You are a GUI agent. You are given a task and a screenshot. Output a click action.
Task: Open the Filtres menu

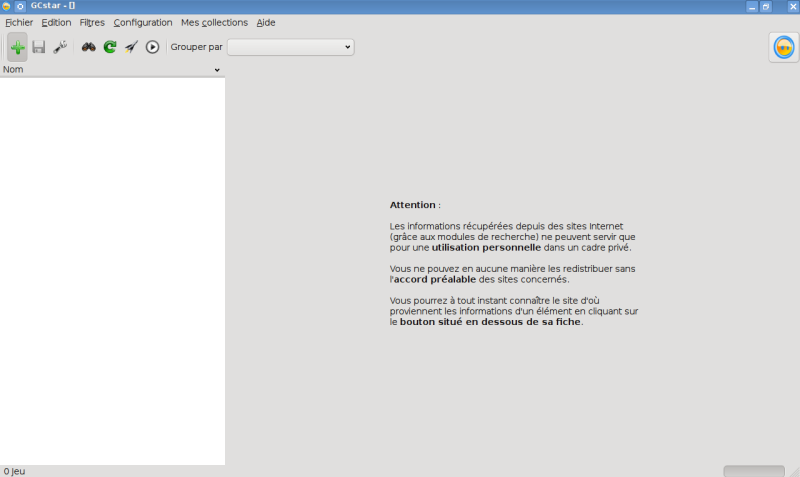click(x=92, y=22)
